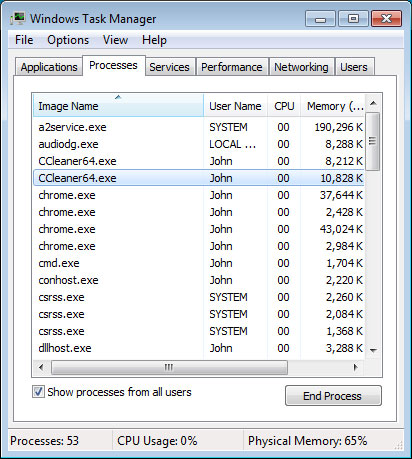Open the Options menu
Screen dimensions: 412x459
(x=68, y=40)
